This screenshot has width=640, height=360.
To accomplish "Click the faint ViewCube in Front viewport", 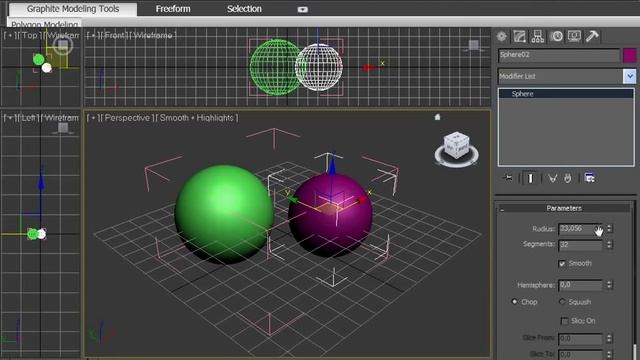I will 474,45.
